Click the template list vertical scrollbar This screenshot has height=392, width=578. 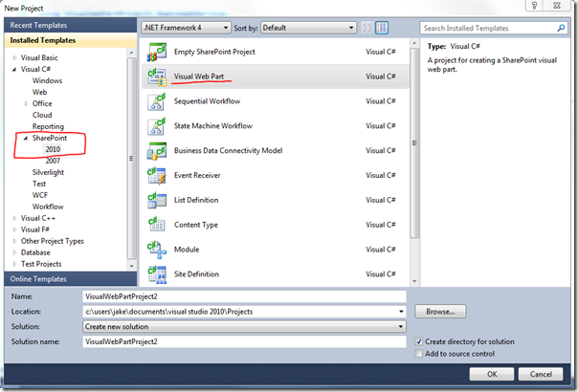click(414, 143)
